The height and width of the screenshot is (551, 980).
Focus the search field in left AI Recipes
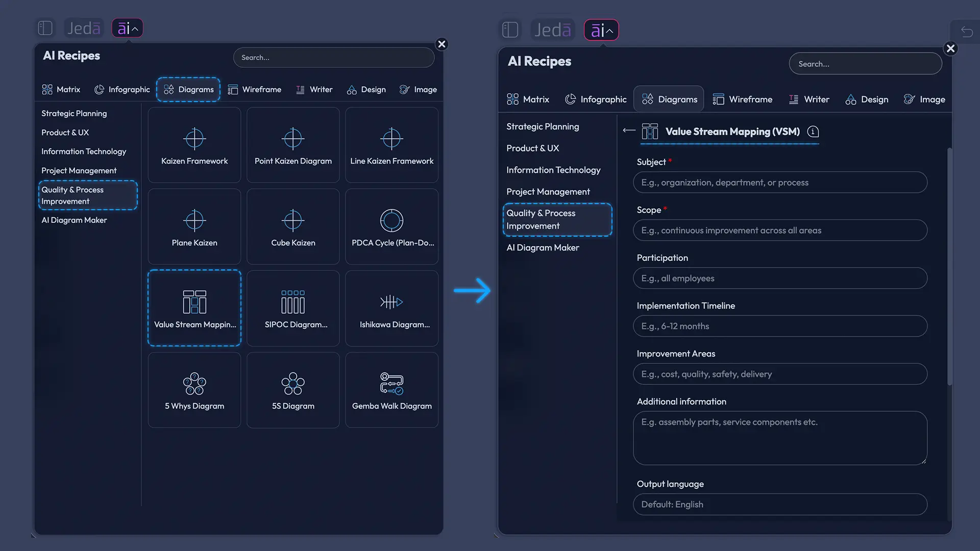tap(334, 58)
